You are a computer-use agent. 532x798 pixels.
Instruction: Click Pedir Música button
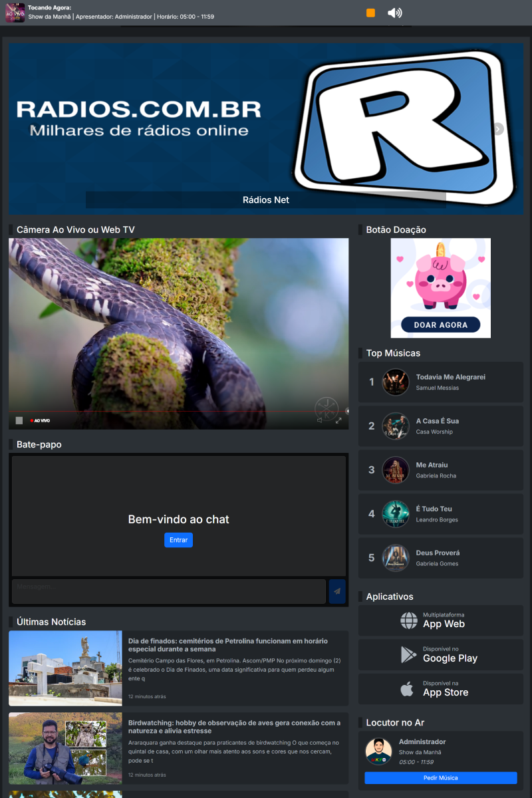(440, 777)
